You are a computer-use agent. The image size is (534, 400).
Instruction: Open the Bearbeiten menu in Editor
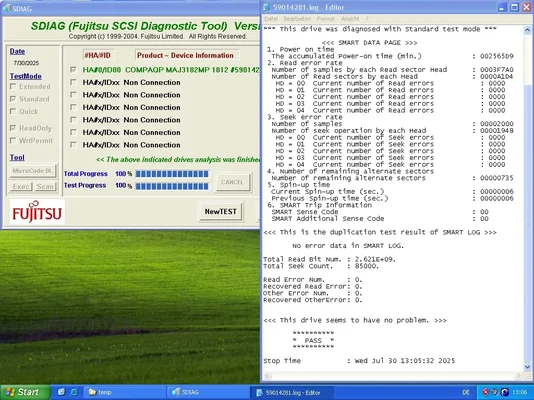297,19
